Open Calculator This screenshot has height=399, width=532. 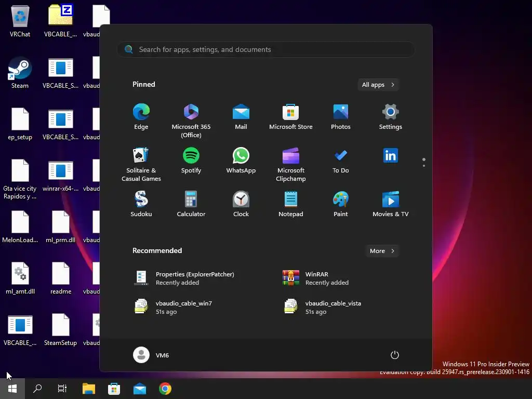pyautogui.click(x=191, y=204)
